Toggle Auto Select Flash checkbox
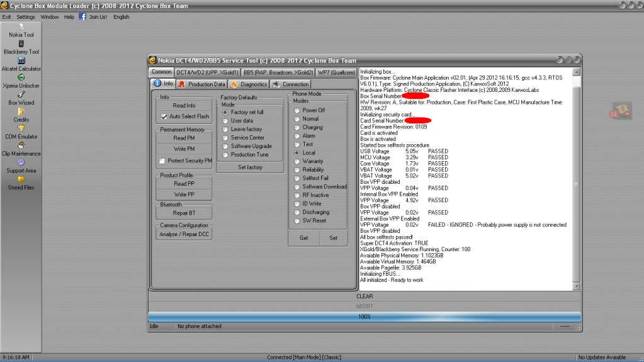This screenshot has height=362, width=644. pyautogui.click(x=164, y=116)
